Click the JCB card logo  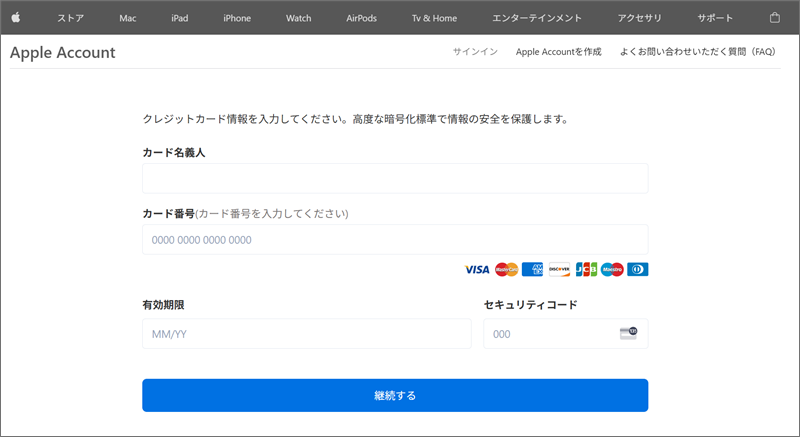pyautogui.click(x=586, y=269)
